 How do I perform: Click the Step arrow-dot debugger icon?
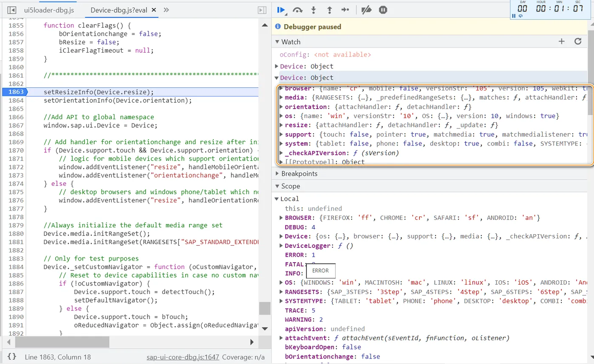coord(345,10)
